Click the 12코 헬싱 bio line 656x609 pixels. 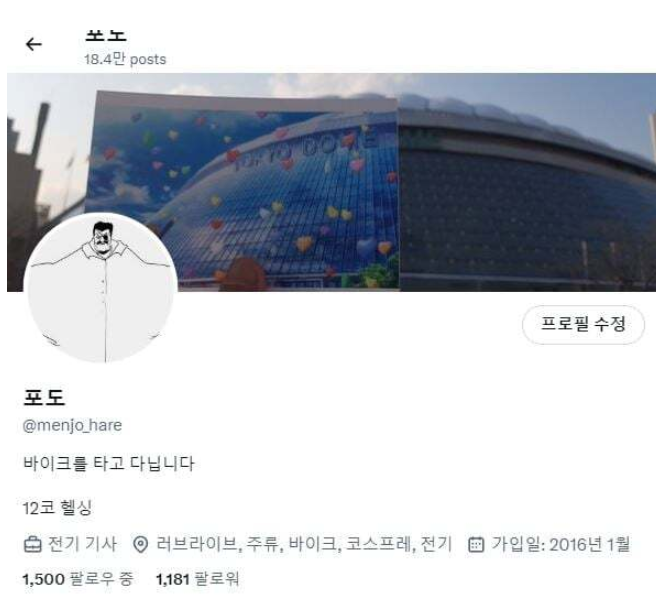[x=57, y=508]
